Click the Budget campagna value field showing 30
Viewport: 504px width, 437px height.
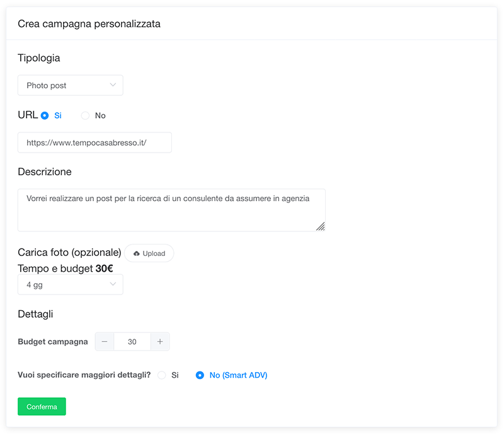(132, 342)
